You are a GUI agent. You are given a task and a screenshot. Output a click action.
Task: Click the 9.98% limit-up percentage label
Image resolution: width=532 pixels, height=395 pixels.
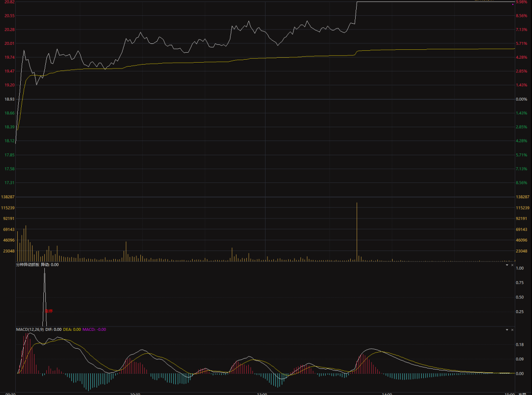522,2
